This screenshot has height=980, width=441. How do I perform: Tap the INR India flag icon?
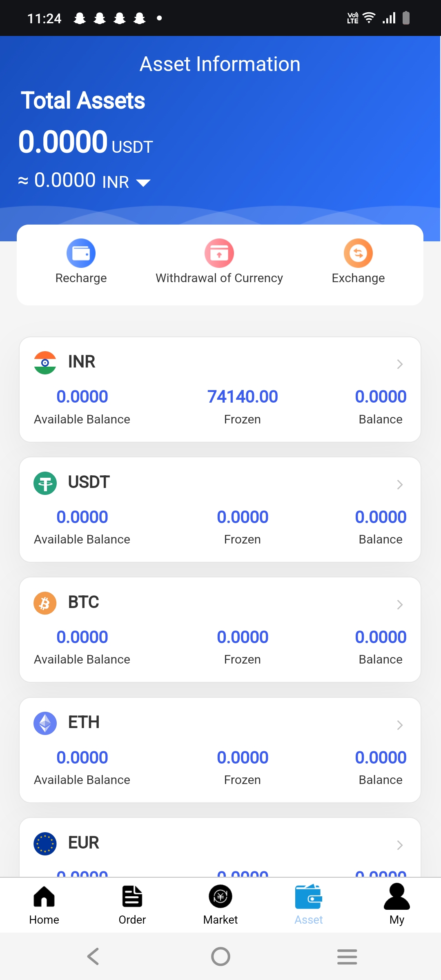pos(45,363)
